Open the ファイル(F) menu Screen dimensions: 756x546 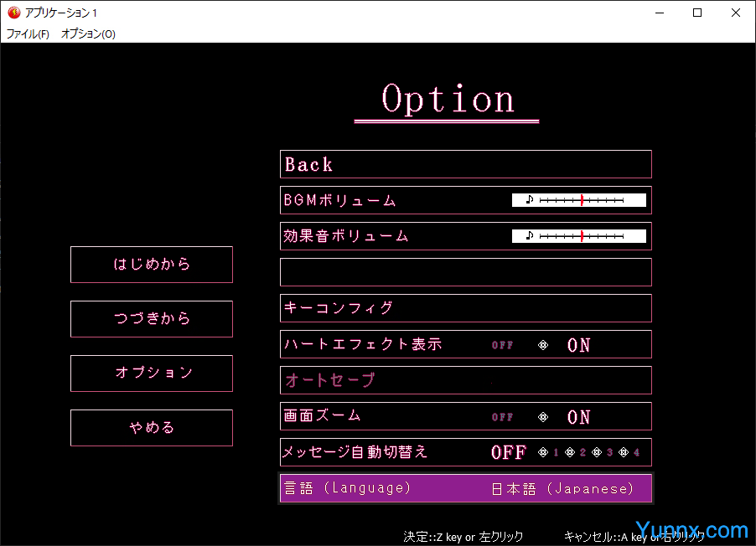point(28,34)
